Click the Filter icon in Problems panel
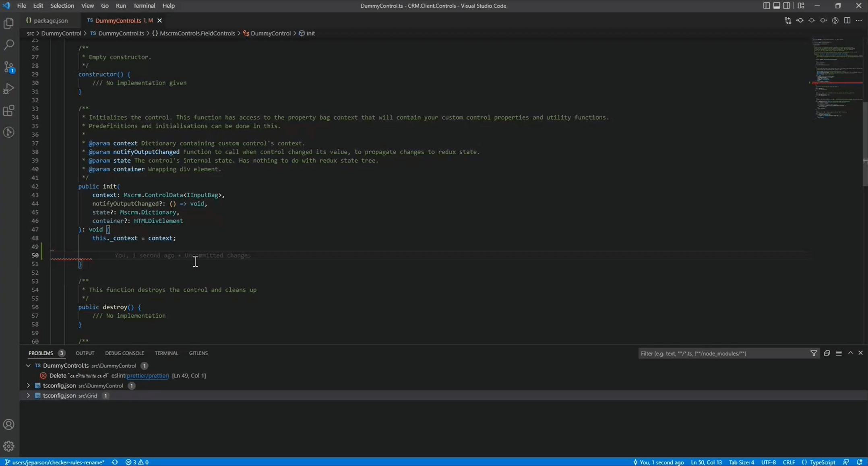This screenshot has width=868, height=466. coord(814,353)
